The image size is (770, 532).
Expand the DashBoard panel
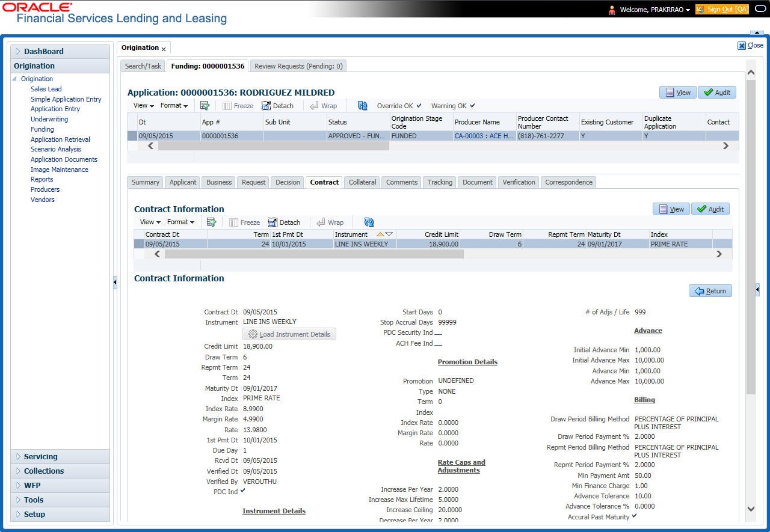[x=60, y=52]
